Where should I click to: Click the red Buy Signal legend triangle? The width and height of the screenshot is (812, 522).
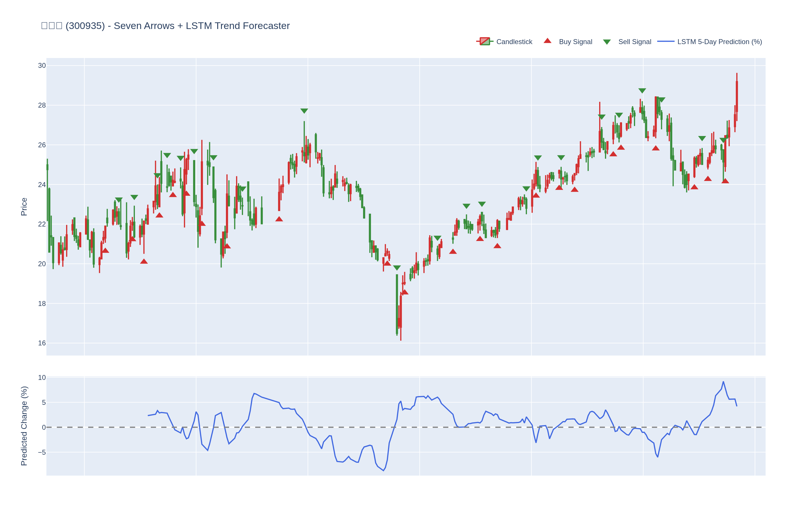(547, 41)
